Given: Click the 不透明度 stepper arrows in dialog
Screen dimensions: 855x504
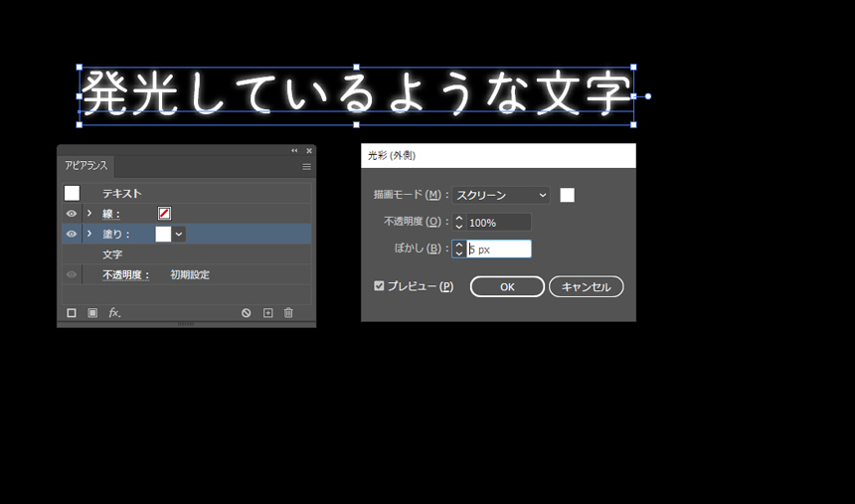Looking at the screenshot, I should (x=459, y=222).
